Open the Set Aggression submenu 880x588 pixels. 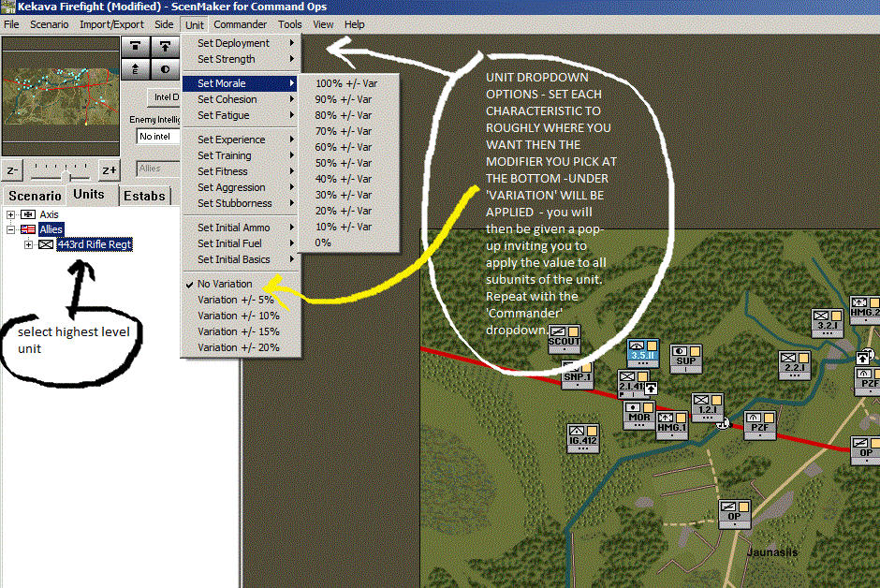[242, 187]
